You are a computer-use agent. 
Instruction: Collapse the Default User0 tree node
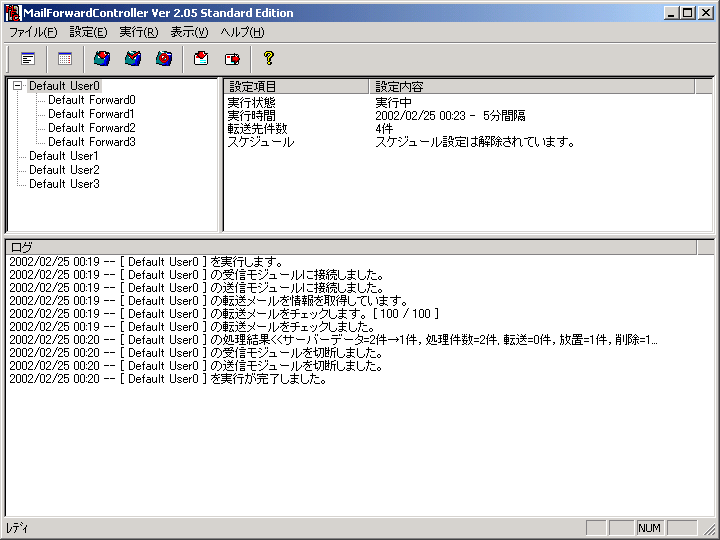tap(17, 86)
